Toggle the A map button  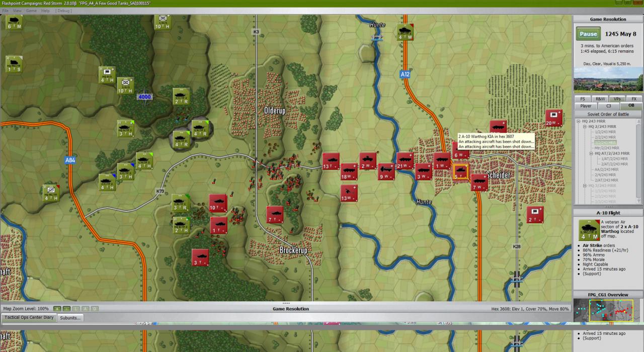85,309
